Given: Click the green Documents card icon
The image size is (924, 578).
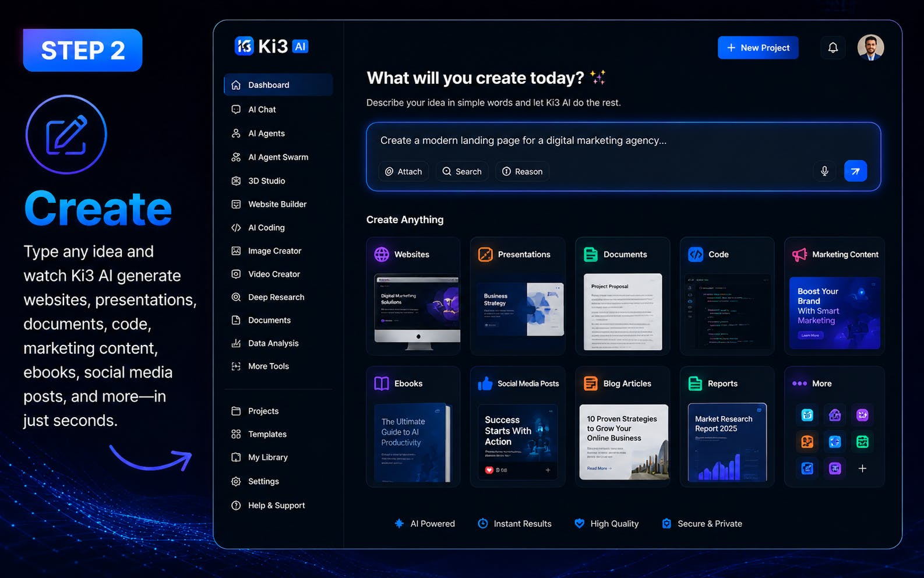Looking at the screenshot, I should [x=591, y=255].
